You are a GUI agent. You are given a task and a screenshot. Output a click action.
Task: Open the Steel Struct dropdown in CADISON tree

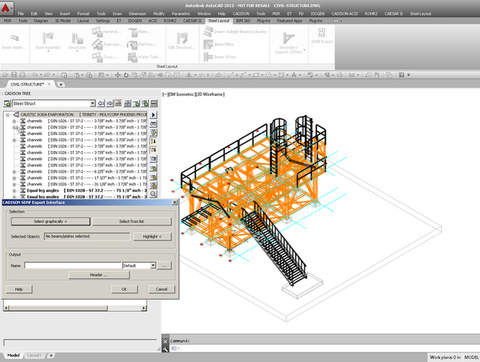[x=93, y=103]
